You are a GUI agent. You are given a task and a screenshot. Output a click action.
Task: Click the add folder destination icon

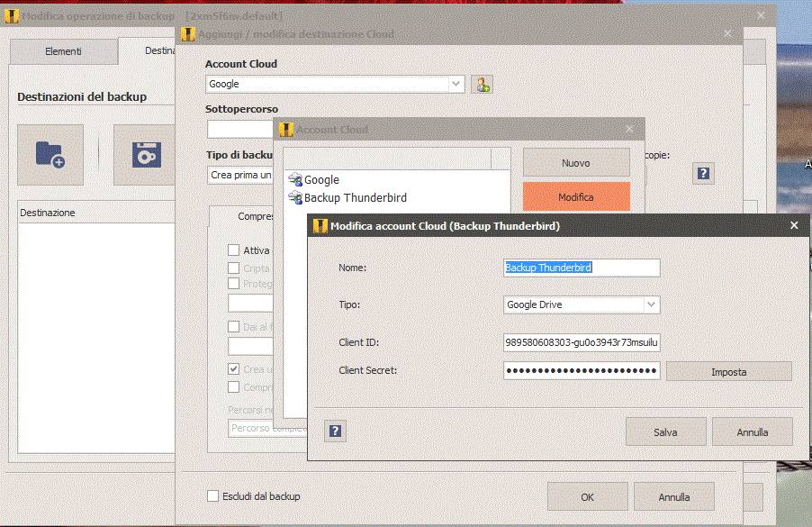coord(50,154)
